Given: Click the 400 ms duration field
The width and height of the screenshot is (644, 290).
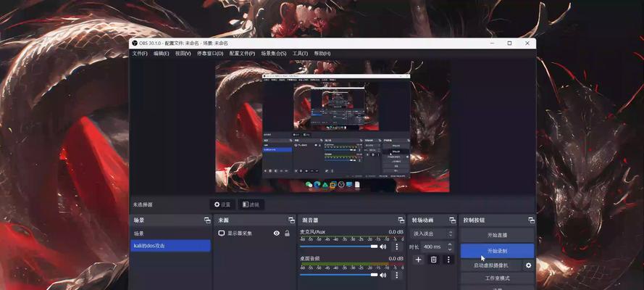Looking at the screenshot, I should 432,247.
